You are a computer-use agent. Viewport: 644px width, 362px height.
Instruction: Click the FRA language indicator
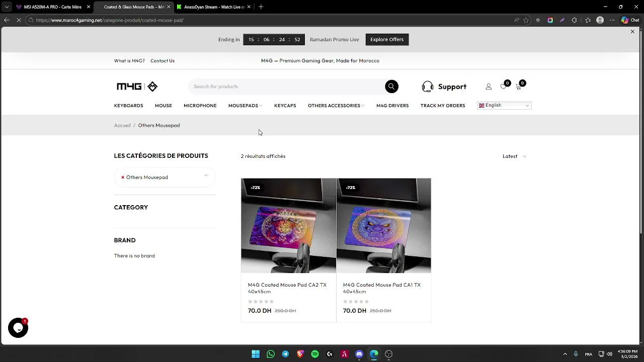click(x=589, y=354)
